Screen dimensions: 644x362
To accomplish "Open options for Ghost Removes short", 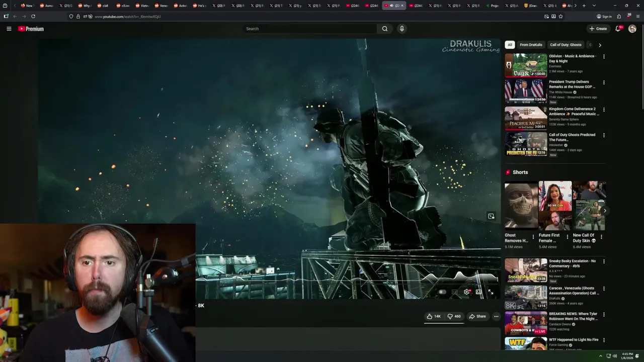I will [x=533, y=237].
